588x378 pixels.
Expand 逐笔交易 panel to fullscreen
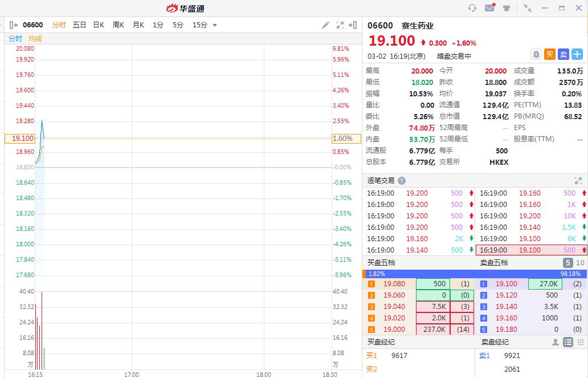tap(579, 181)
